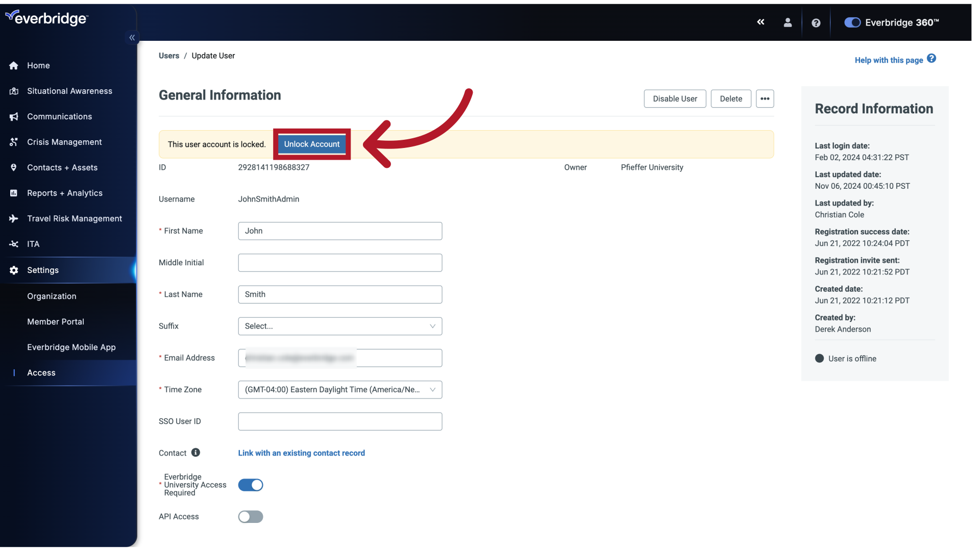980x551 pixels.
Task: Navigate to Travel Risk Management
Action: (75, 218)
